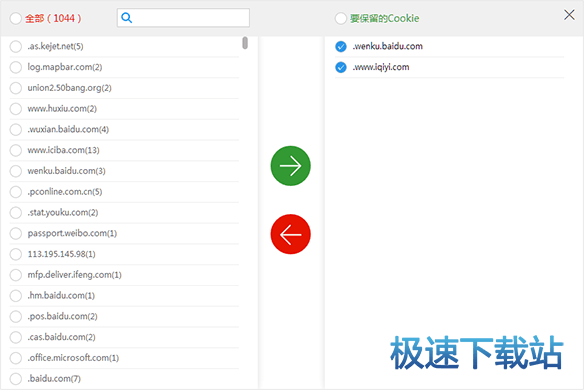This screenshot has width=584, height=390.
Task: Select the .as.kejet.net(5) radio button
Action: [16, 46]
